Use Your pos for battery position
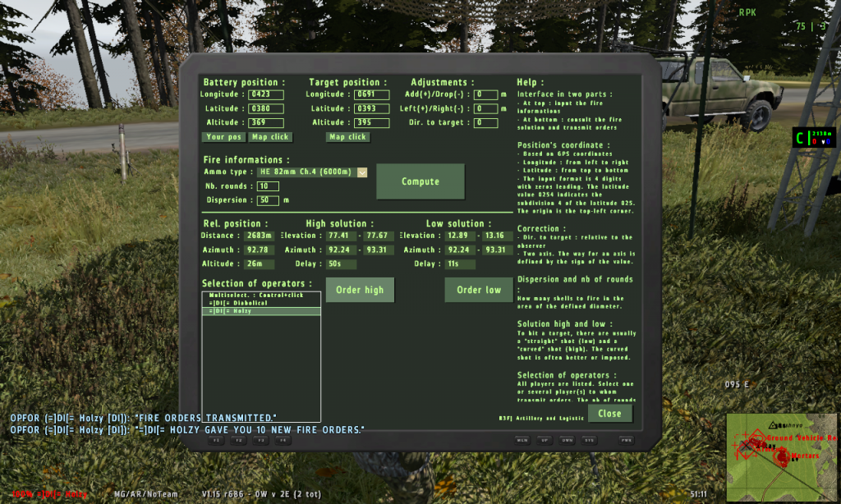 pos(223,137)
